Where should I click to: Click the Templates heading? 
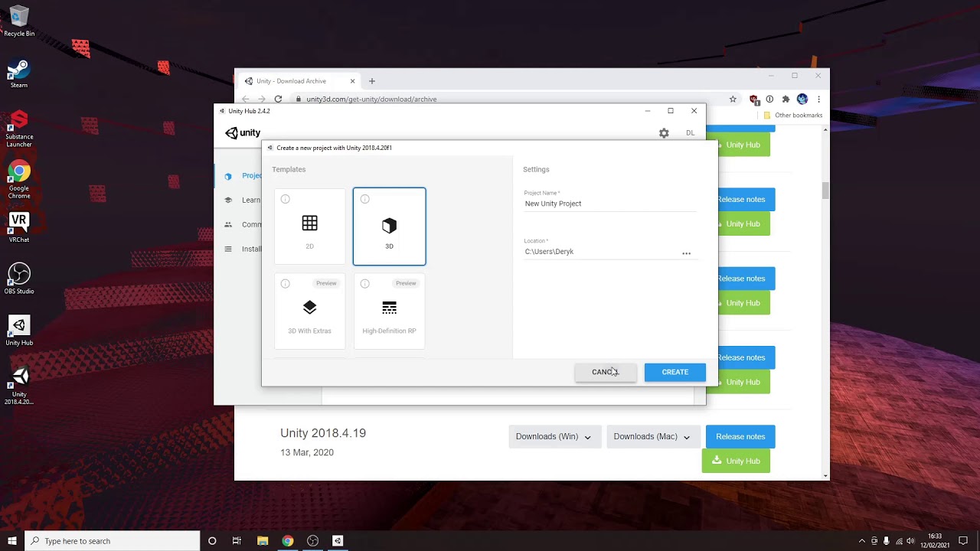[x=289, y=170]
